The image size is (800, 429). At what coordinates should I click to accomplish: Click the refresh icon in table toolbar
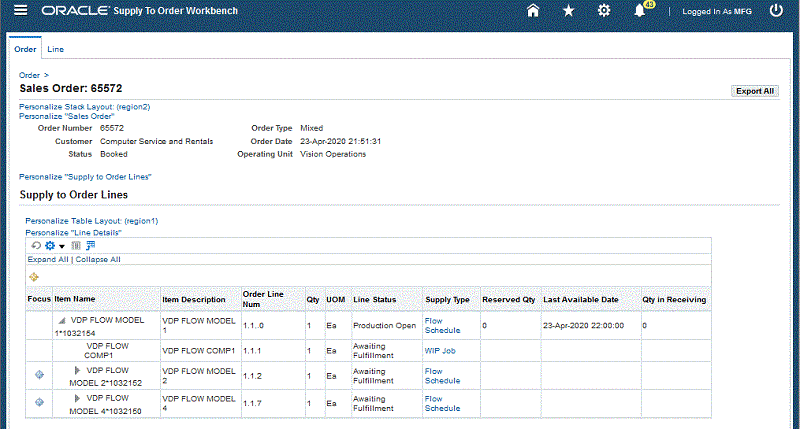(x=36, y=245)
